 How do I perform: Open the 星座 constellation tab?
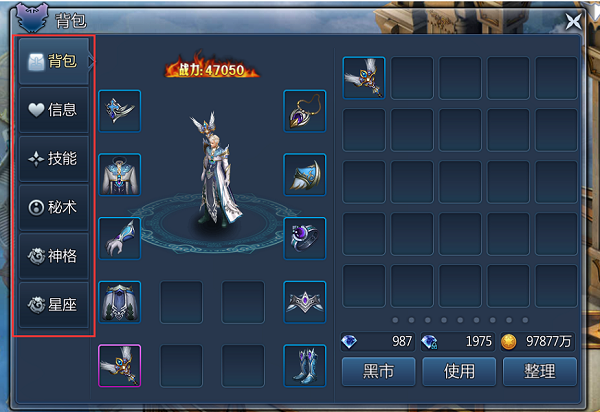click(x=54, y=305)
